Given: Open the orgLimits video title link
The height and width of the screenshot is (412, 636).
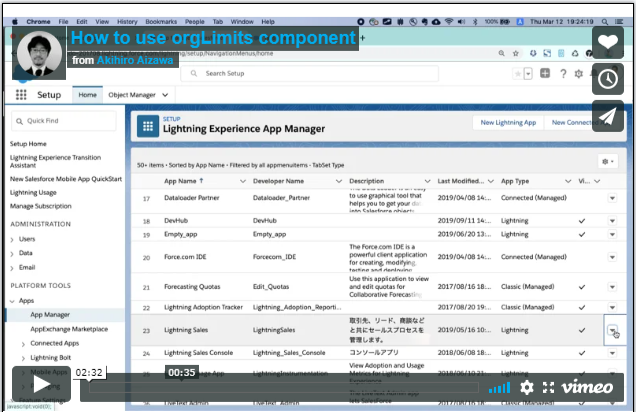Looking at the screenshot, I should point(213,38).
